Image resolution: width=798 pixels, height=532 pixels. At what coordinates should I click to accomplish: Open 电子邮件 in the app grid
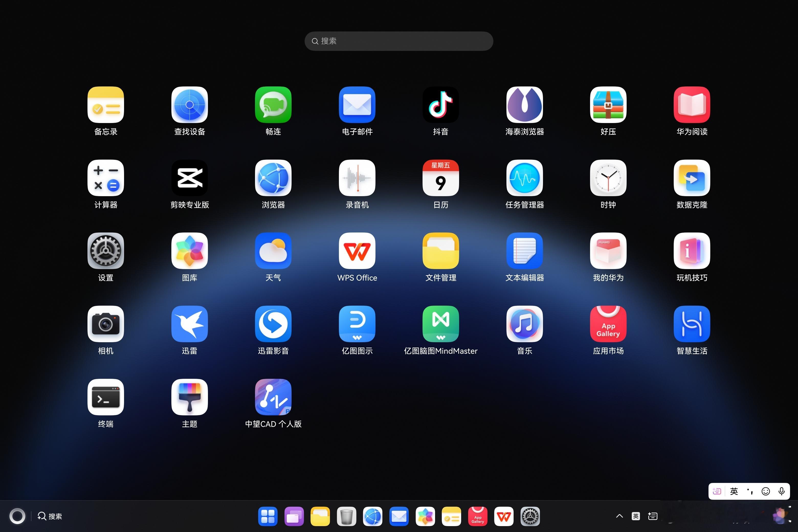357,105
